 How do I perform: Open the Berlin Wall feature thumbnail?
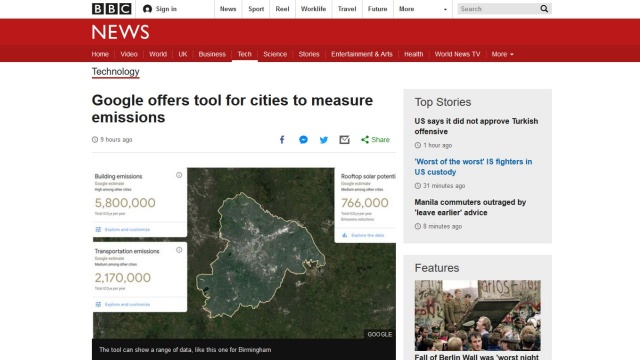[478, 315]
